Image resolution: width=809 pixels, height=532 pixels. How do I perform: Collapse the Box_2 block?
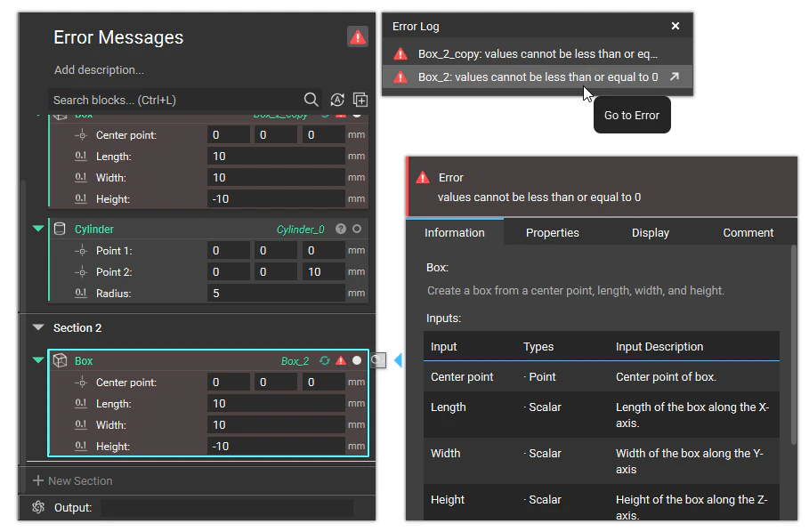(38, 359)
